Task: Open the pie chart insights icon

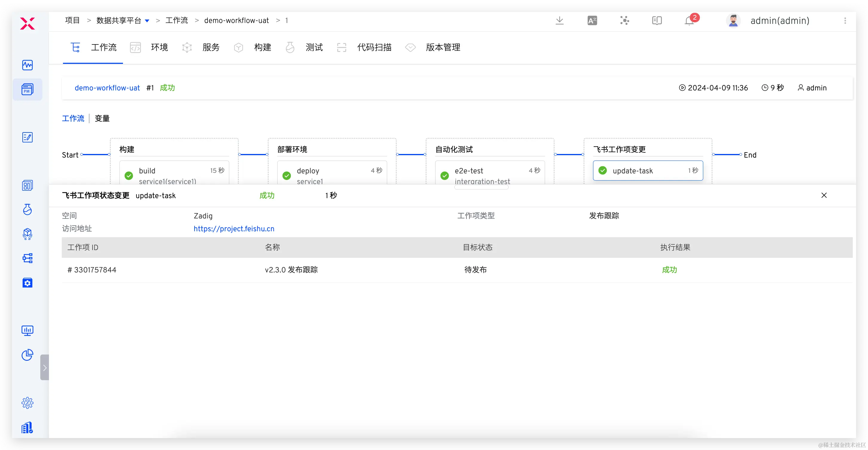Action: (x=27, y=355)
